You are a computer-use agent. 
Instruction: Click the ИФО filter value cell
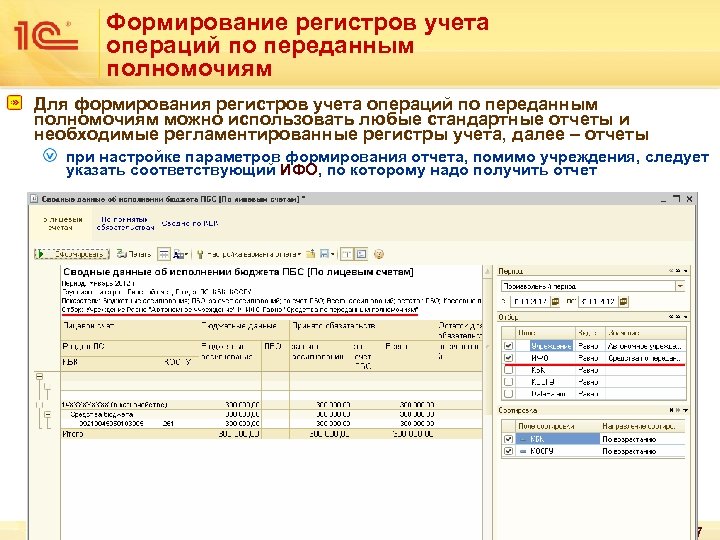(x=646, y=358)
